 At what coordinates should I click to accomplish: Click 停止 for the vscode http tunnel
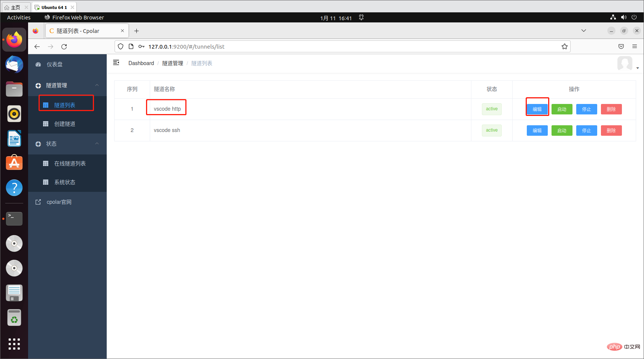coord(586,109)
